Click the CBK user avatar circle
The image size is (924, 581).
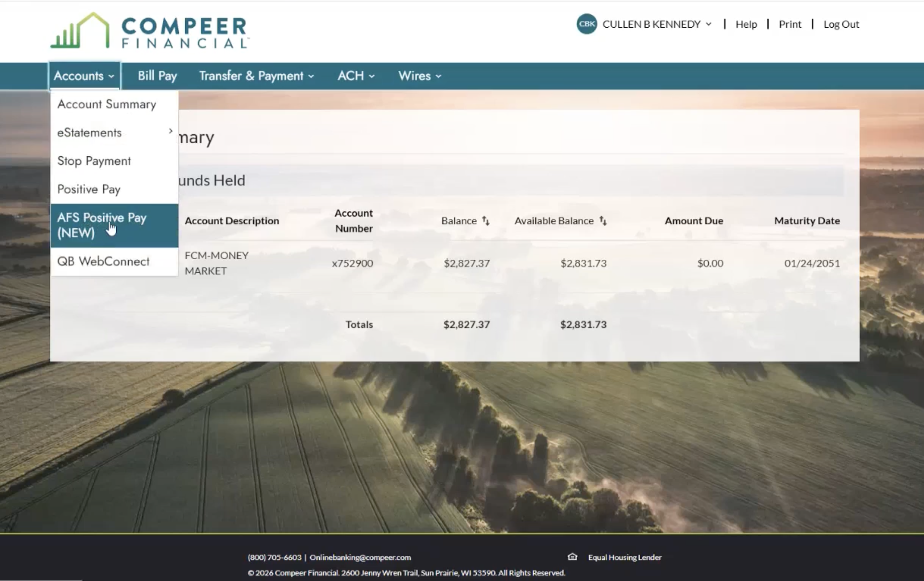coord(586,24)
